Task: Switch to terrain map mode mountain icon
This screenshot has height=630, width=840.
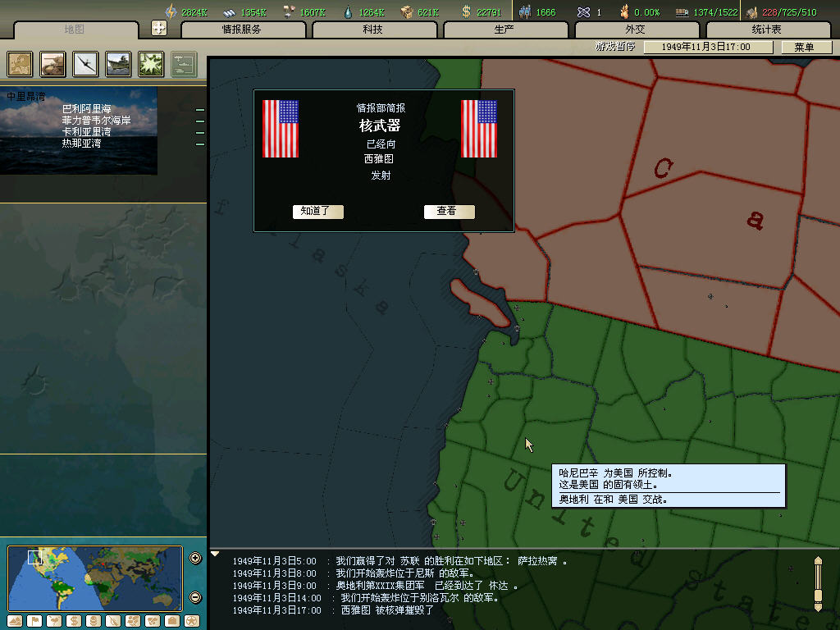Action: pos(15,621)
